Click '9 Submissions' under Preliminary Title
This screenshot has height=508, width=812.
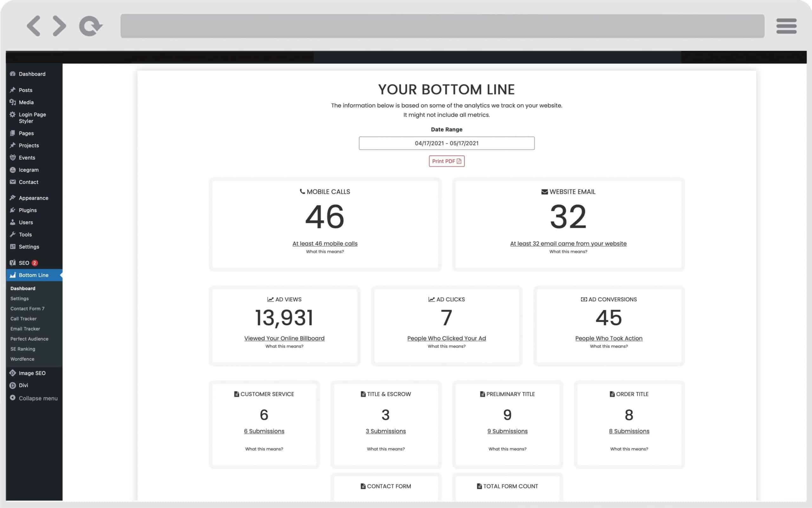507,431
